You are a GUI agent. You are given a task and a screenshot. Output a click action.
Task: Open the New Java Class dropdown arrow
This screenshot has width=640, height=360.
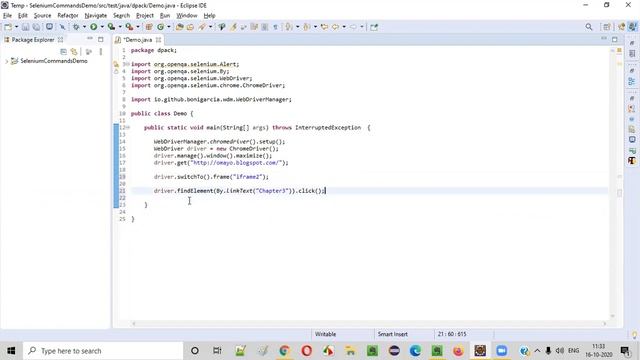tap(169, 27)
